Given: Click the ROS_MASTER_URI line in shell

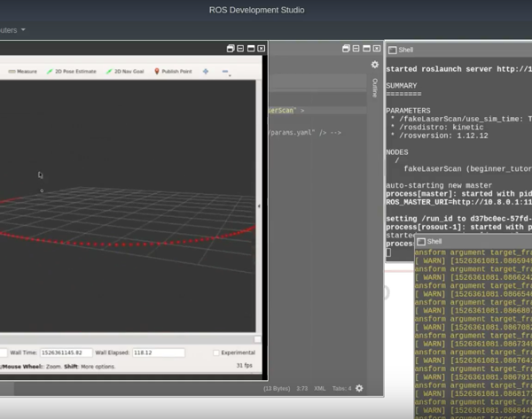Looking at the screenshot, I should coord(458,202).
